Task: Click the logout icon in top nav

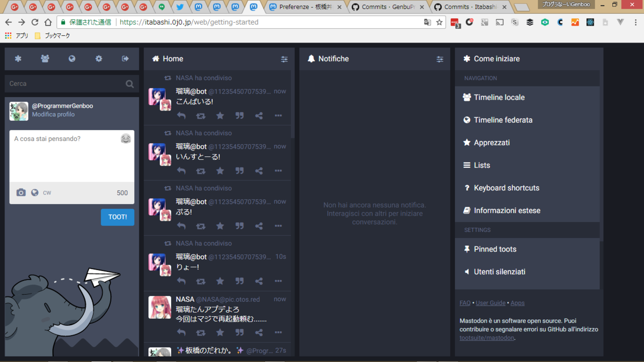Action: click(125, 59)
